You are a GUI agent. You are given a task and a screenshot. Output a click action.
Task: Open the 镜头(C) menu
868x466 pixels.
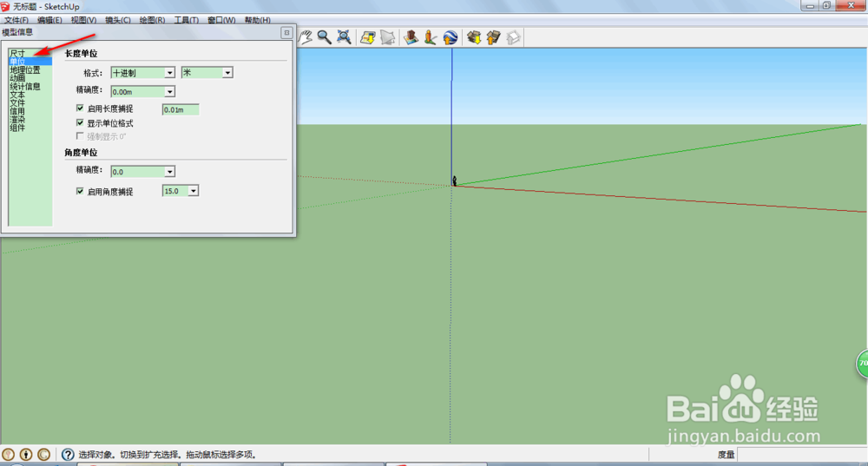[118, 20]
